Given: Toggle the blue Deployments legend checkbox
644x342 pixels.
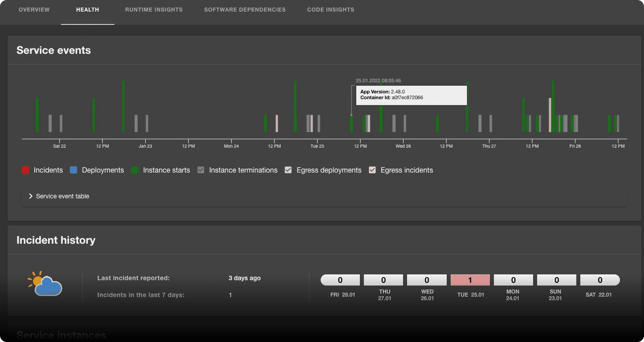Looking at the screenshot, I should [x=74, y=170].
